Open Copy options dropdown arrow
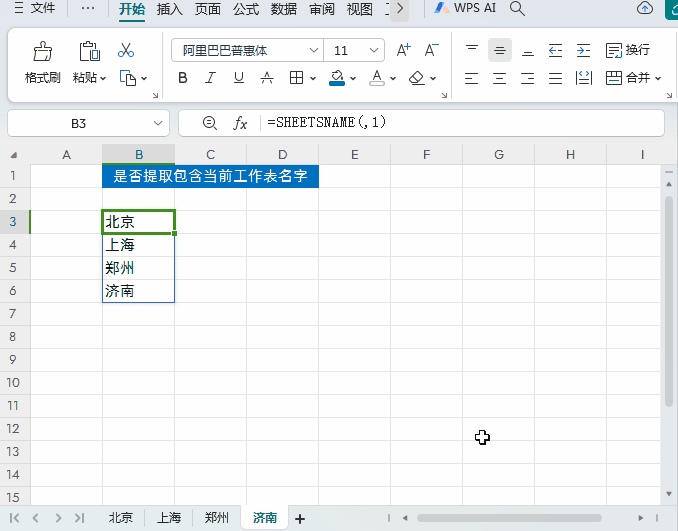The width and height of the screenshot is (678, 531). tap(144, 79)
